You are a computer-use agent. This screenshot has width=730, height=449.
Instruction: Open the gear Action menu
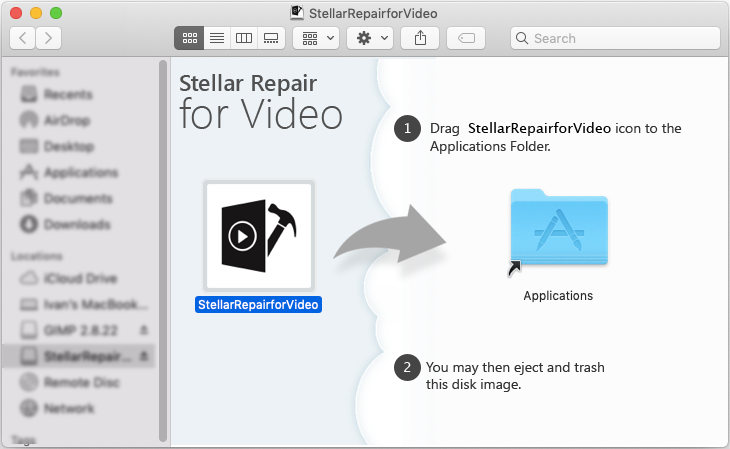pyautogui.click(x=370, y=38)
